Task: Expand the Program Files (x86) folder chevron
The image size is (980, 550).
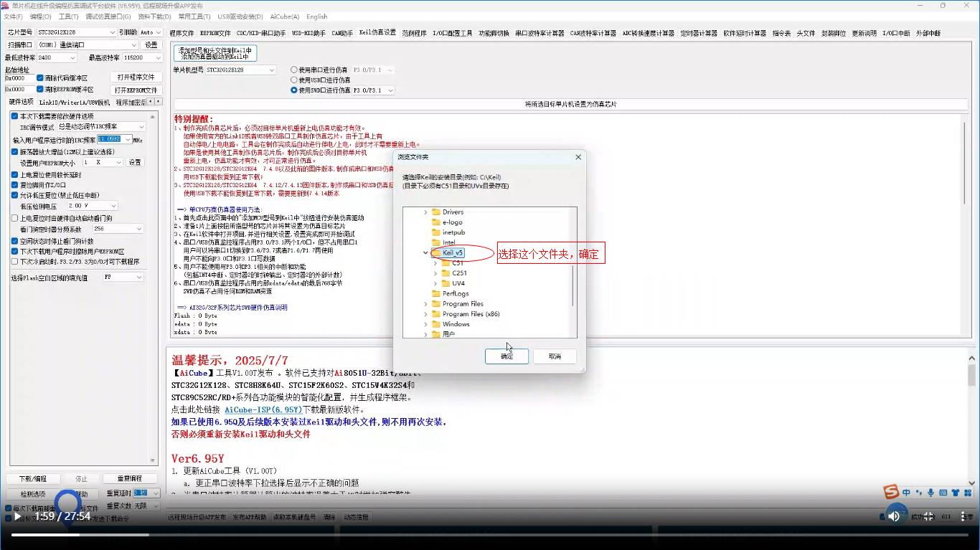Action: 425,314
